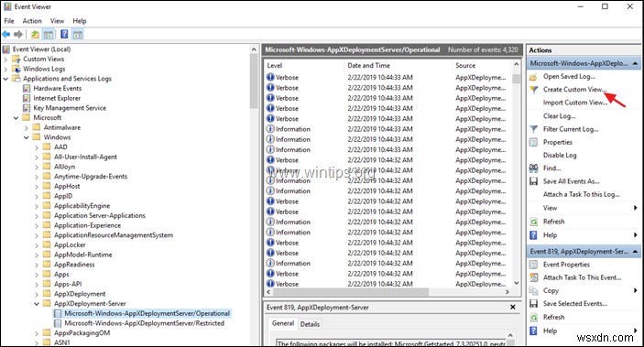Expand the Antimalware folder node
Viewport: 644px width, 347px height.
click(27, 127)
